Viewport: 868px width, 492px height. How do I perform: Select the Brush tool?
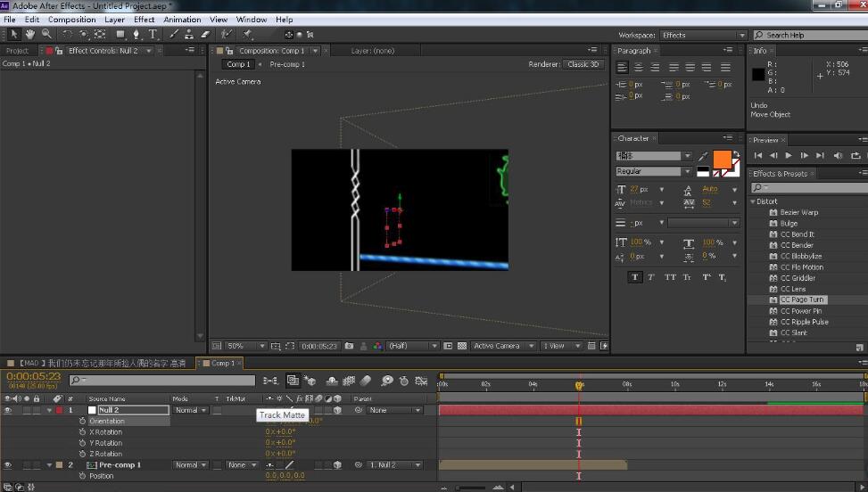tap(174, 35)
